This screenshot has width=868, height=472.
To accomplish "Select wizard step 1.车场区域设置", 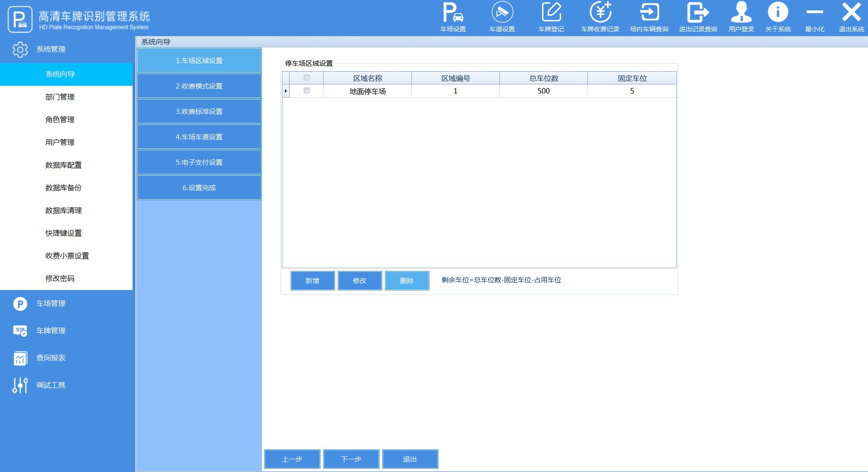I will (199, 61).
